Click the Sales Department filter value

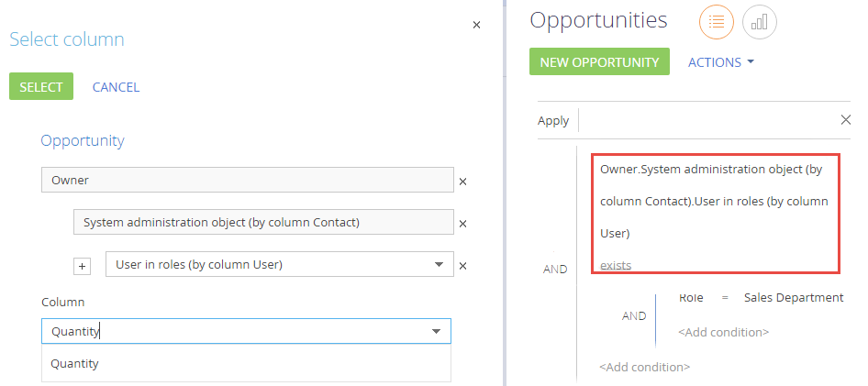pos(794,297)
